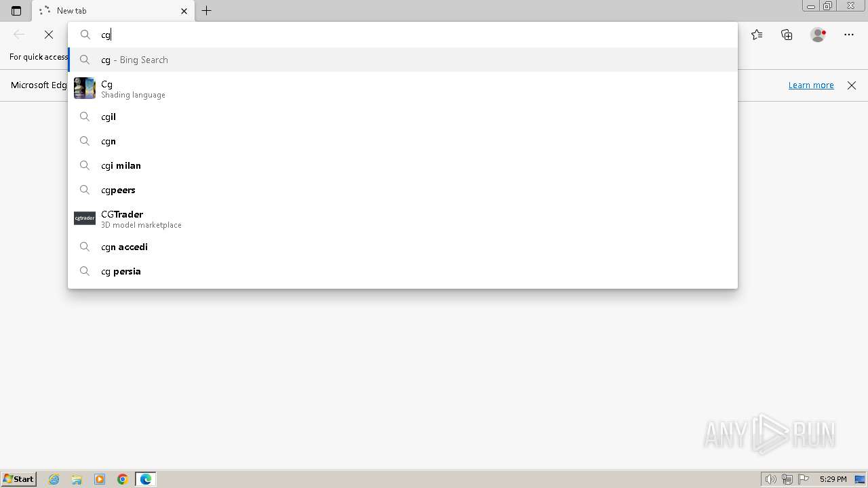Launch Google Chrome from the taskbar

tap(123, 479)
